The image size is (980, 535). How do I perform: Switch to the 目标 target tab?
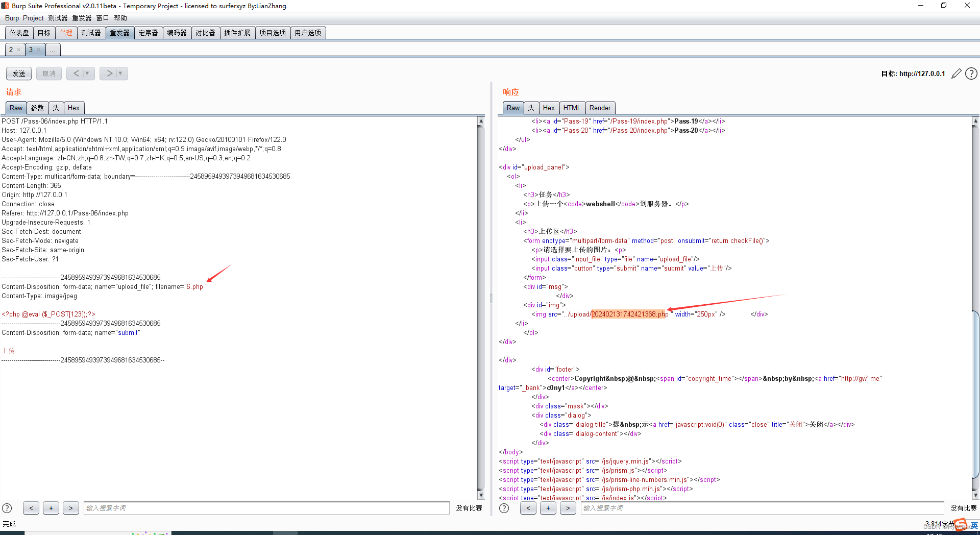[44, 33]
